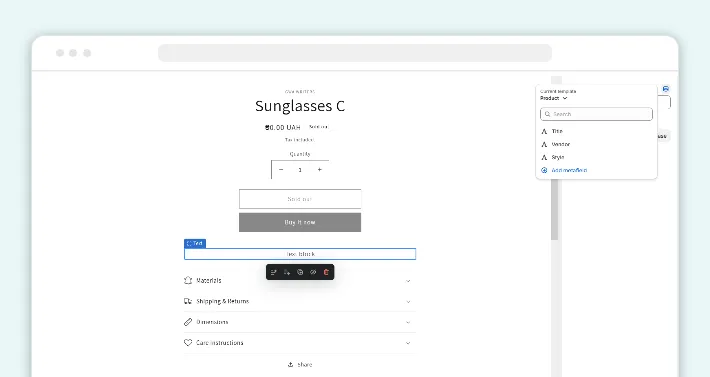Select the highlighted Text block
The height and width of the screenshot is (377, 710).
(x=300, y=254)
